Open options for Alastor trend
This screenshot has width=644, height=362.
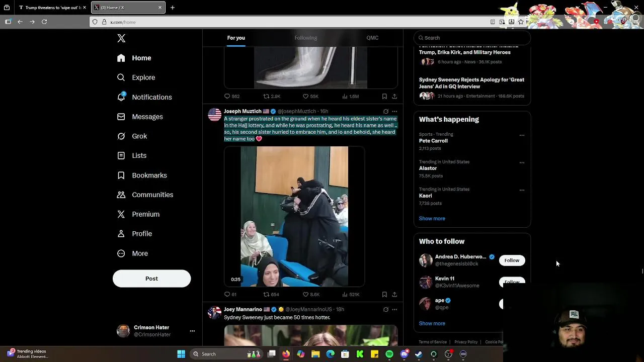click(522, 163)
